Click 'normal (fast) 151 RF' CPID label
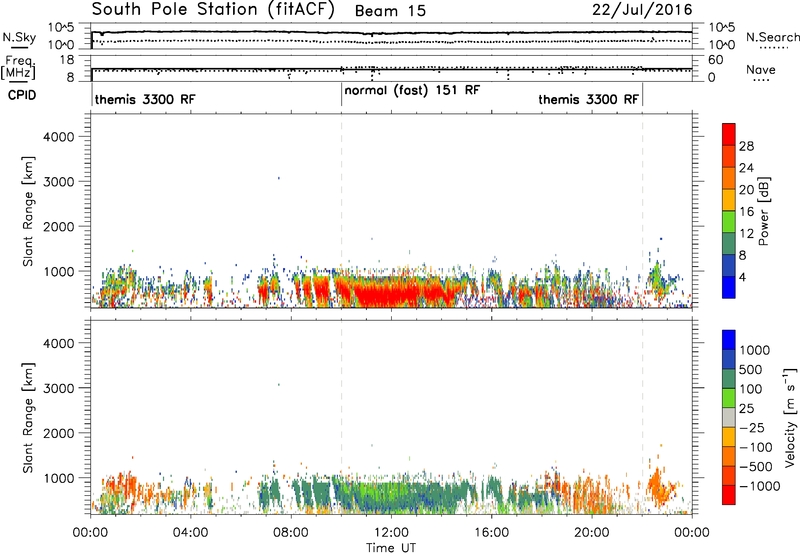800x554 pixels. coord(412,90)
